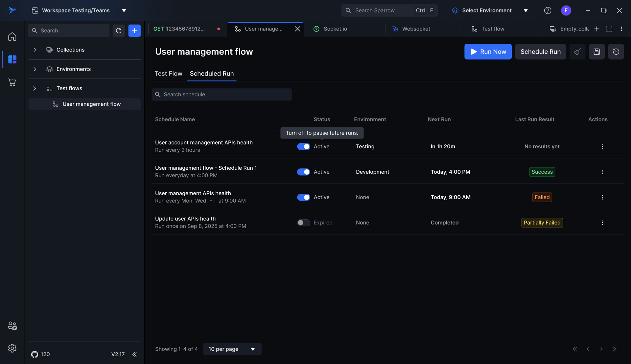The image size is (631, 364).
Task: Click the GitHub stars icon at bottom
Action: [x=35, y=354]
